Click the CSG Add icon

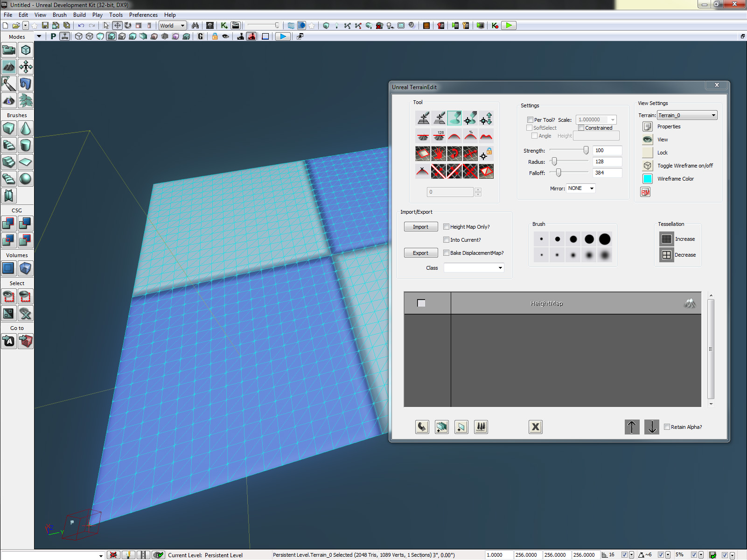(x=9, y=224)
